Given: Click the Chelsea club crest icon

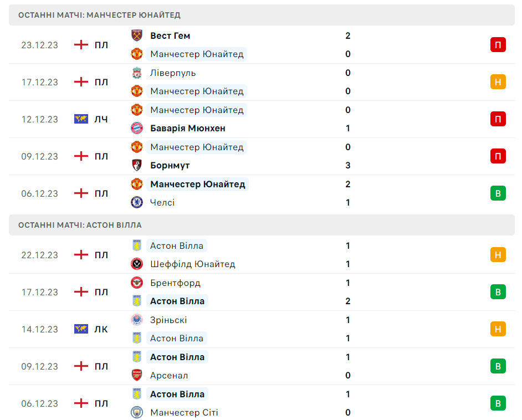Looking at the screenshot, I should point(137,202).
